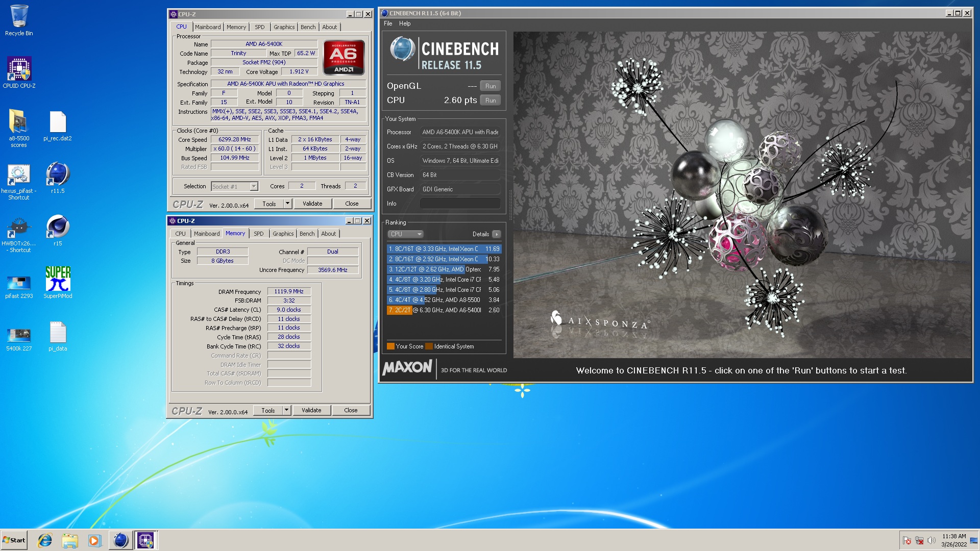Click the volume speaker tray icon

click(x=932, y=540)
